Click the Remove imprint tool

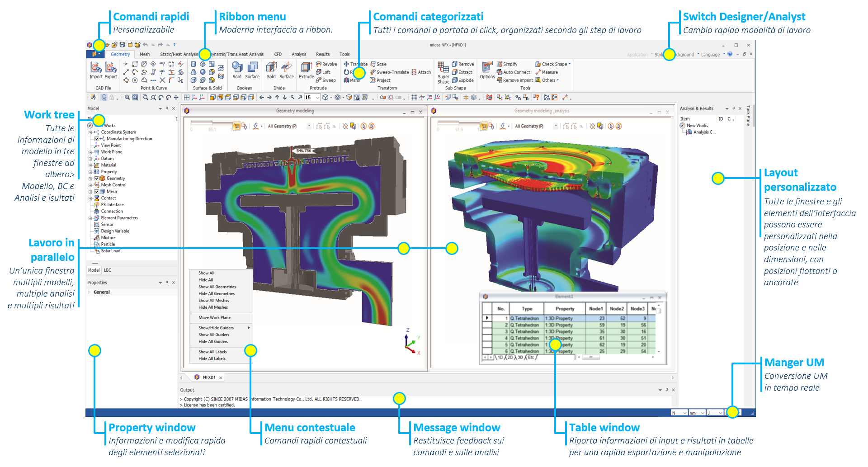click(515, 80)
